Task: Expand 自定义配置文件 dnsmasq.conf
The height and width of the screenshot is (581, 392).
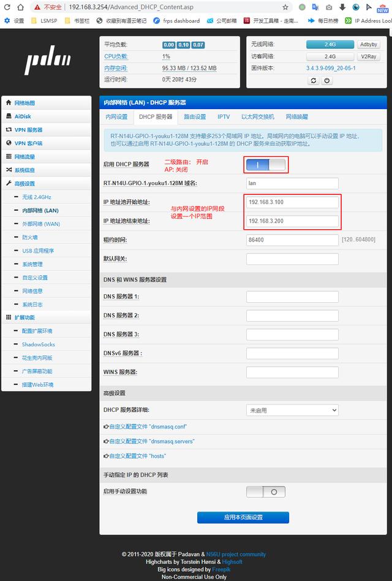Action: [145, 427]
